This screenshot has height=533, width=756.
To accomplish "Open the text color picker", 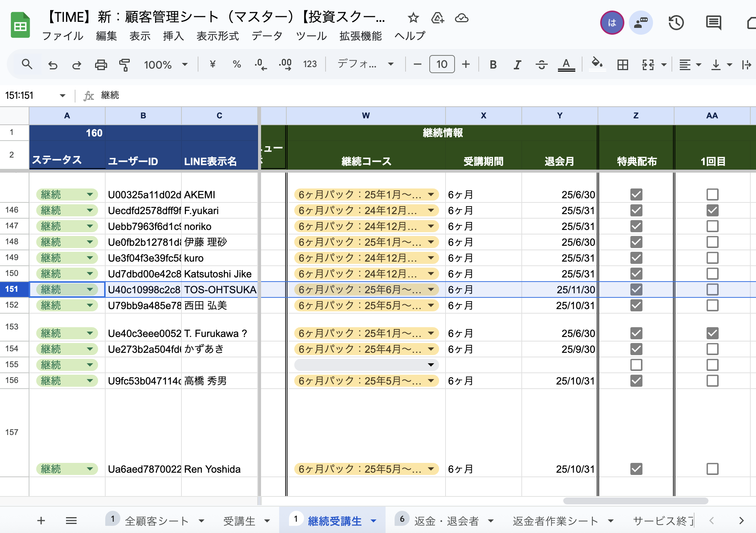I will pos(566,64).
